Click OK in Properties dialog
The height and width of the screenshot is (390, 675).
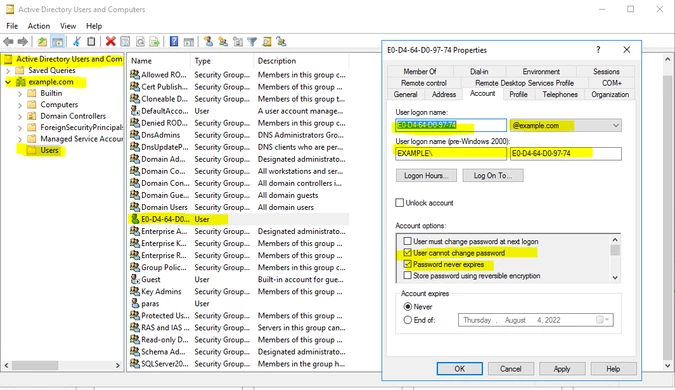(460, 369)
